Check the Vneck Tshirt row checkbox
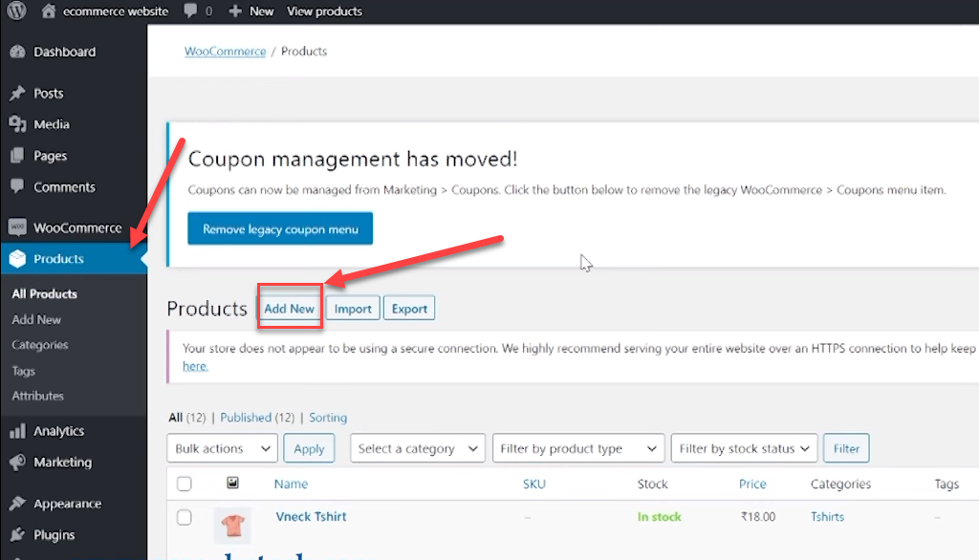Viewport: 979px width, 560px height. pos(185,517)
